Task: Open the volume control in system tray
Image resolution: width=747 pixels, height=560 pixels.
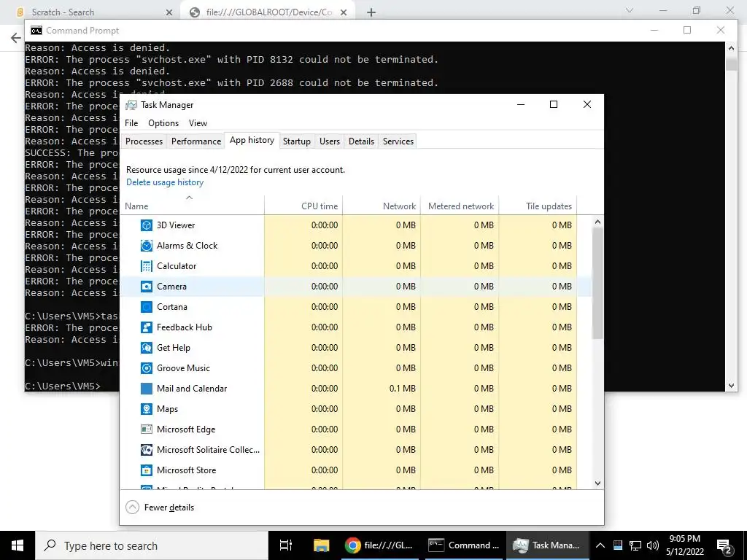Action: [x=653, y=545]
